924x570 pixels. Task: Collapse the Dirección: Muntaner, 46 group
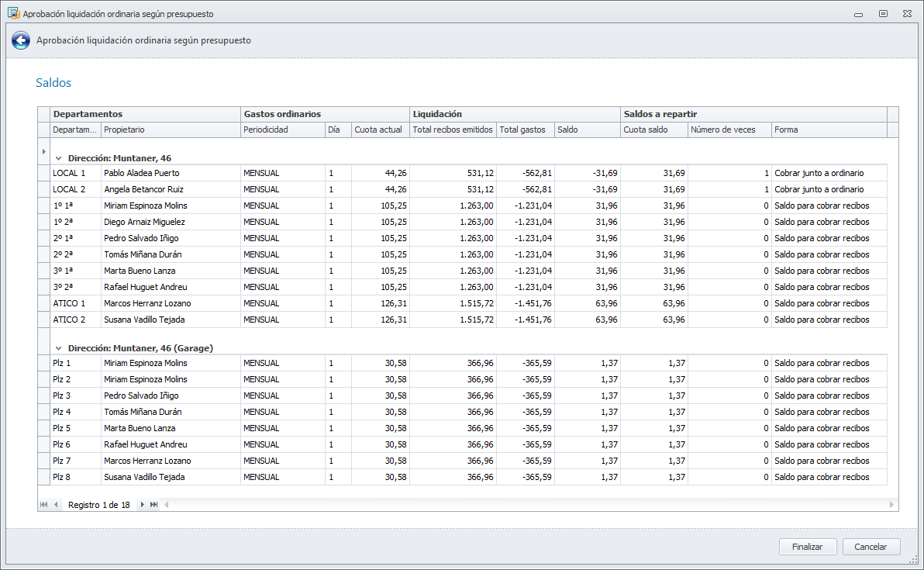58,158
